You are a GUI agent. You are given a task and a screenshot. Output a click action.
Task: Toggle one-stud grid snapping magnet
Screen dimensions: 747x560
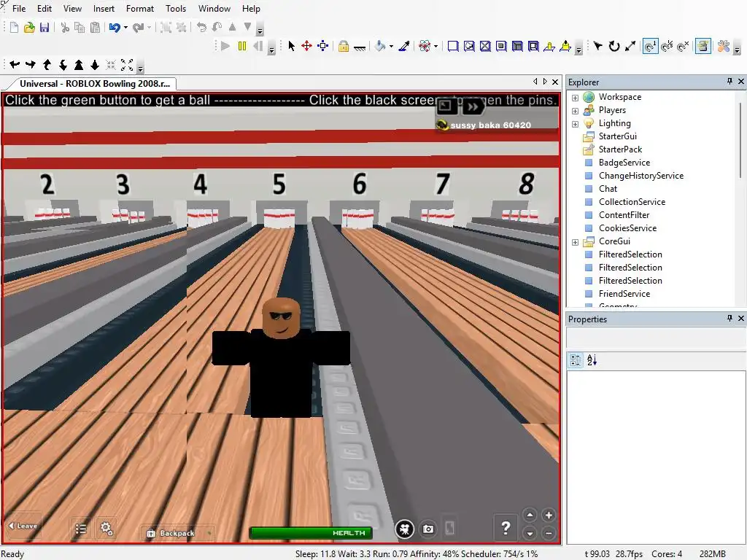pyautogui.click(x=650, y=46)
